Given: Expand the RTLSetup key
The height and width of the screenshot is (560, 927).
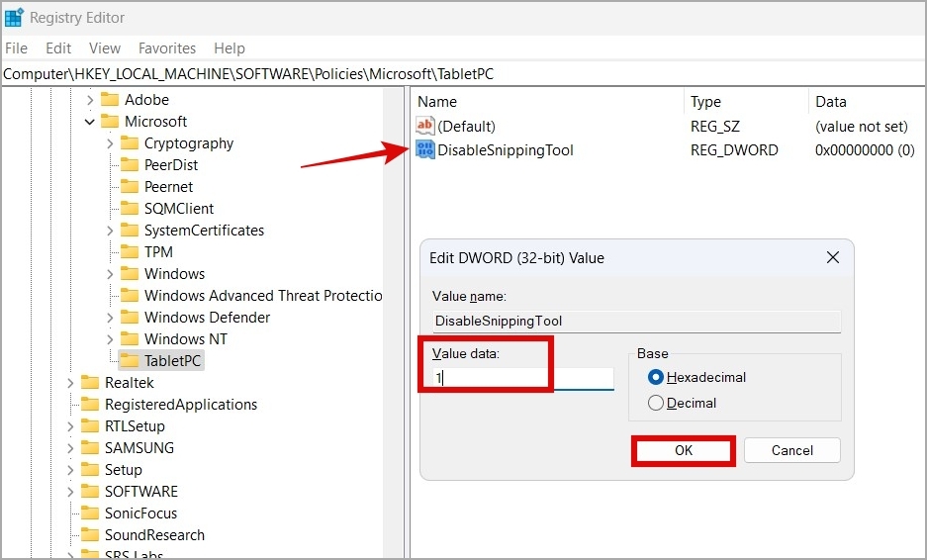Looking at the screenshot, I should coord(70,426).
